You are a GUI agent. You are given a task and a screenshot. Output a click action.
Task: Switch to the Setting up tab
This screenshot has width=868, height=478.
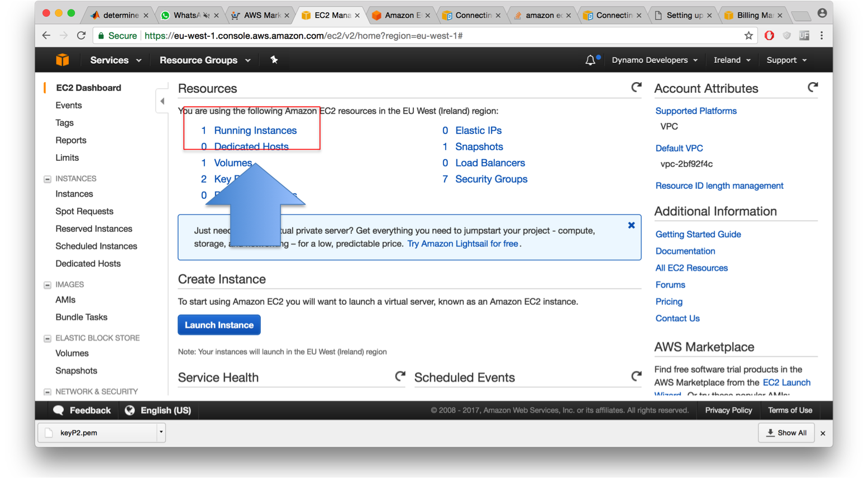[684, 15]
